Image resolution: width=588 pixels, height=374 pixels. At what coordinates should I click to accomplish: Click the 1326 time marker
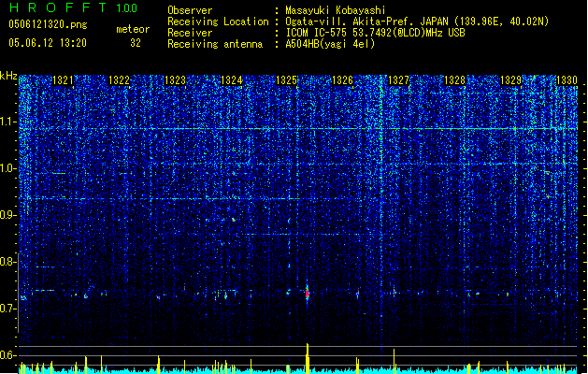point(342,80)
